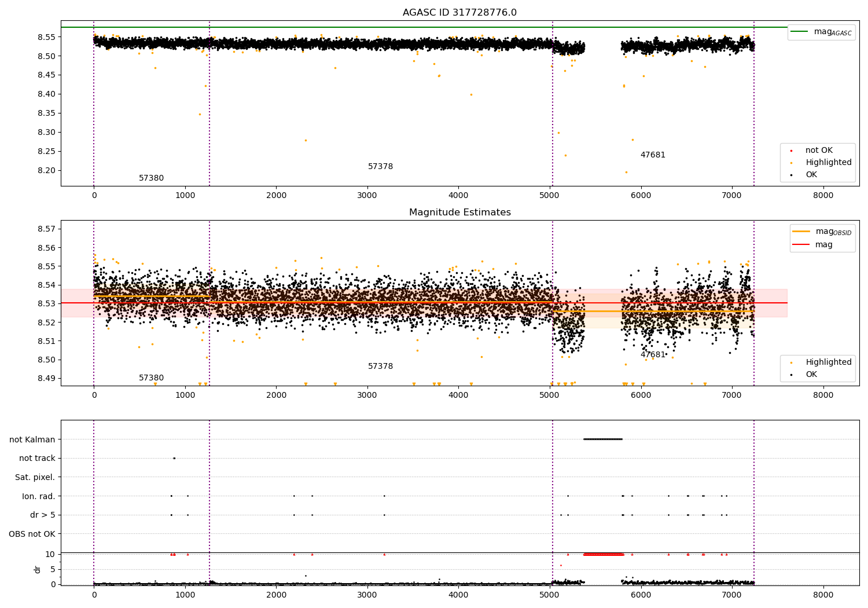Click OBSID label 57378 in top plot
The height and width of the screenshot is (608, 868).
(380, 167)
